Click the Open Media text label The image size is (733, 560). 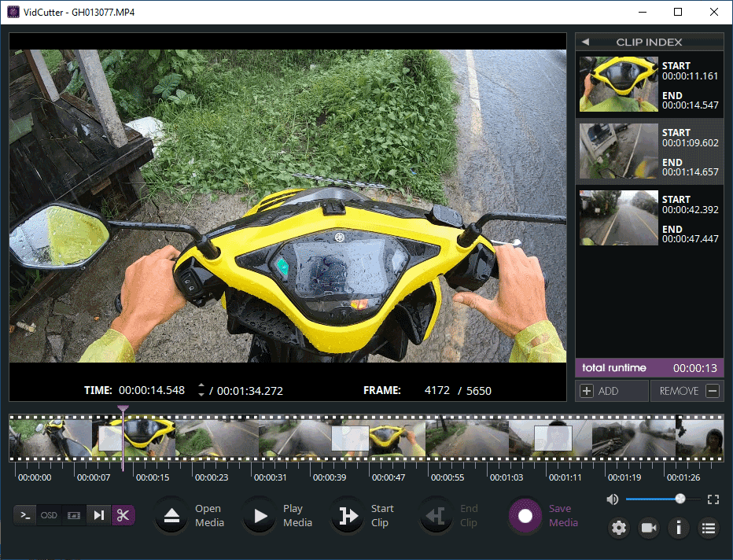(x=209, y=516)
